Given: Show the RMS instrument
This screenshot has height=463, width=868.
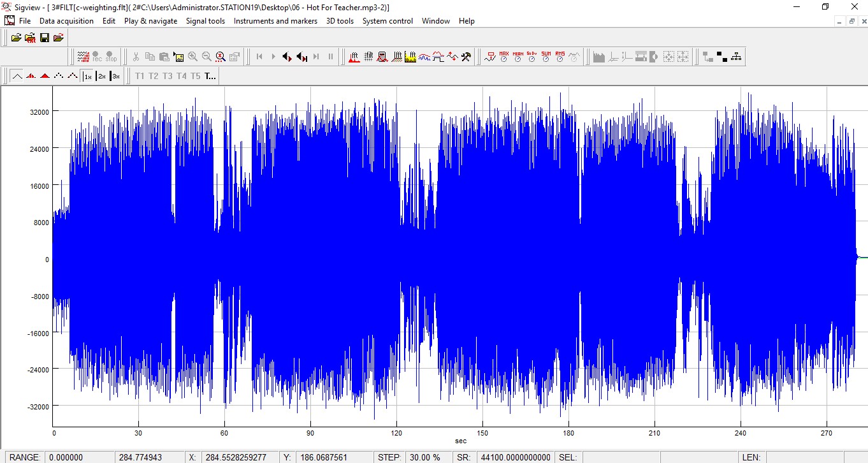Looking at the screenshot, I should (560, 57).
